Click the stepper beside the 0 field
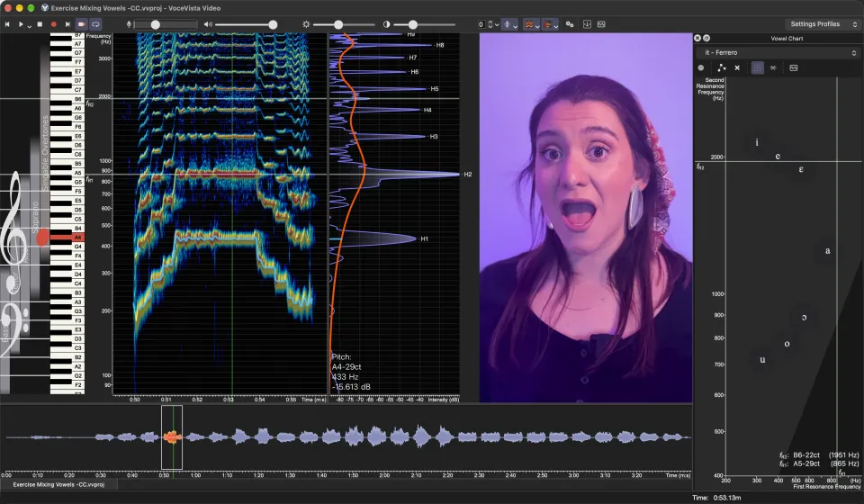Image resolution: width=864 pixels, height=504 pixels. pos(490,24)
